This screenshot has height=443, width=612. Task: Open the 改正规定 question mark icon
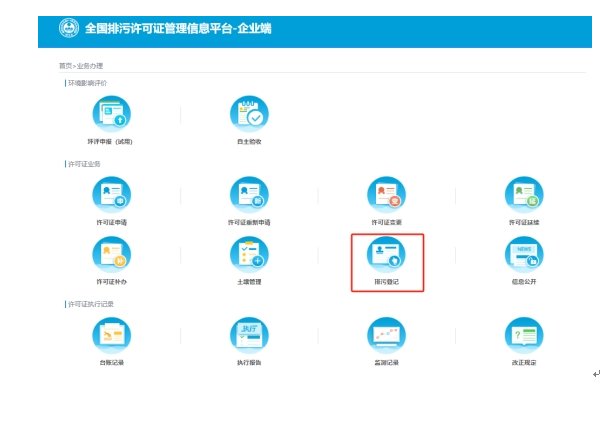pyautogui.click(x=524, y=335)
